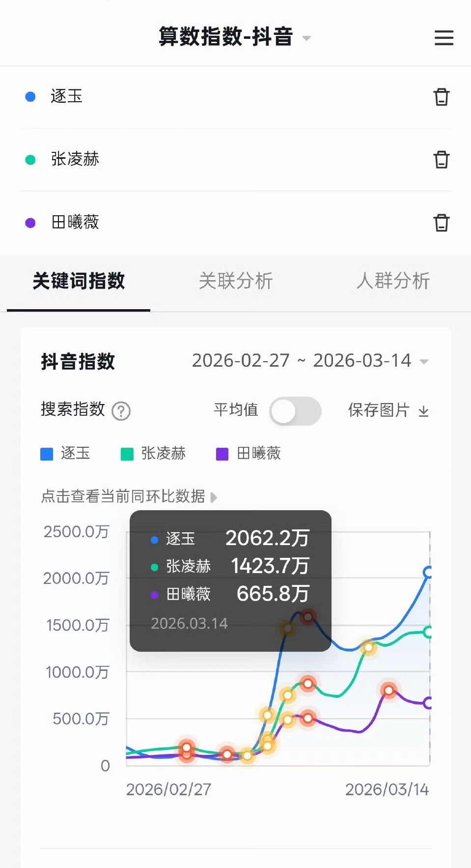Click the y-axis label 2500.0万

tap(76, 531)
